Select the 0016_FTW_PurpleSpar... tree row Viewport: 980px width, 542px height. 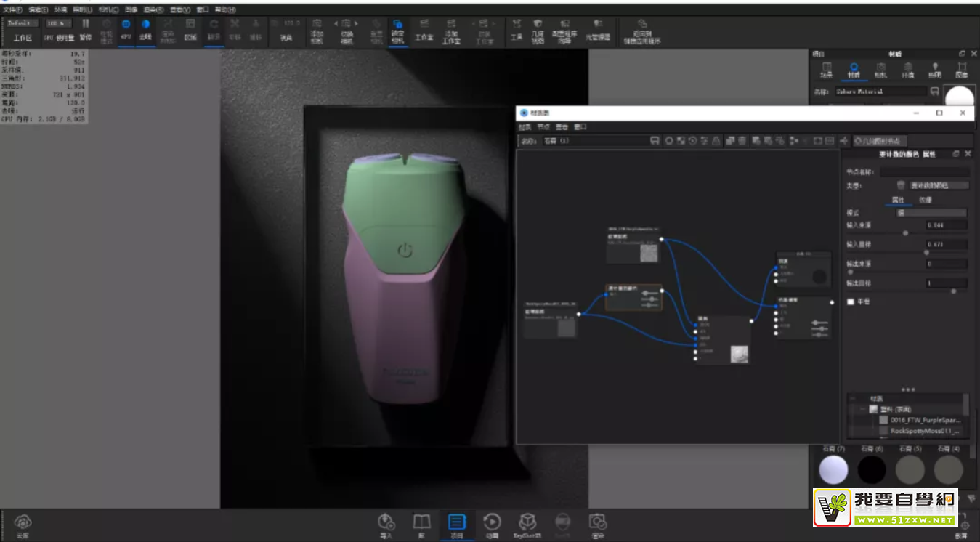point(920,420)
